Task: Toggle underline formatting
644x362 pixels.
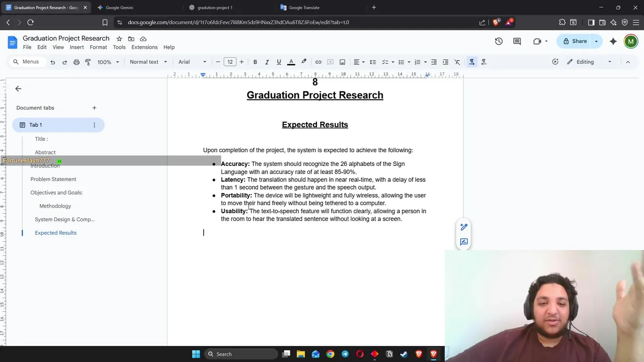Action: point(279,62)
